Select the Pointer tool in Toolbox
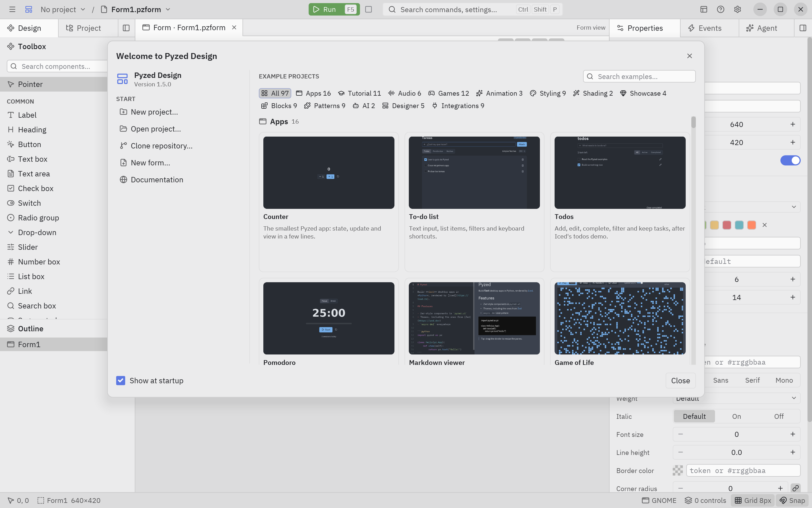The height and width of the screenshot is (508, 812). click(x=54, y=84)
